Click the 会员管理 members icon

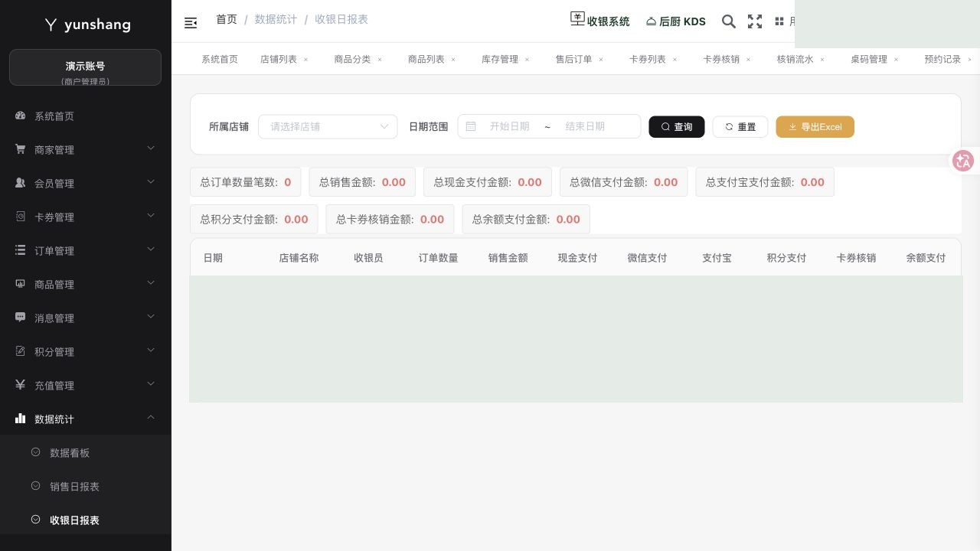pyautogui.click(x=21, y=183)
